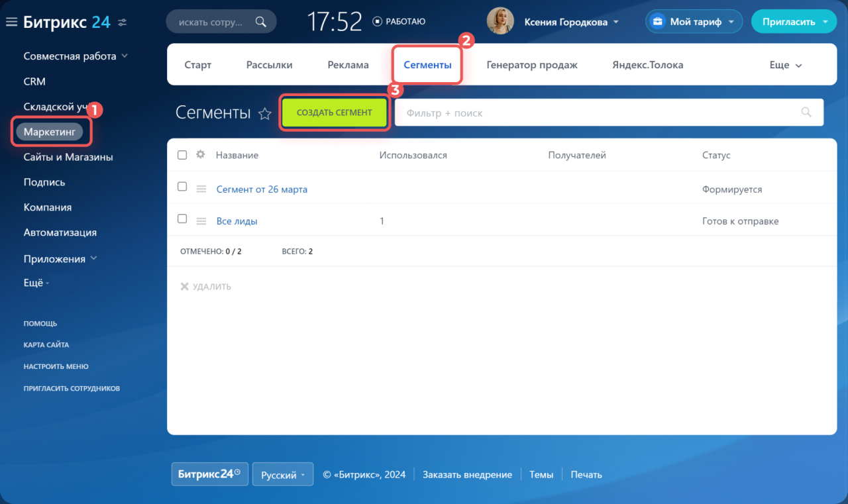Toggle the select-all checkbox in table header
The height and width of the screenshot is (504, 848).
[182, 154]
